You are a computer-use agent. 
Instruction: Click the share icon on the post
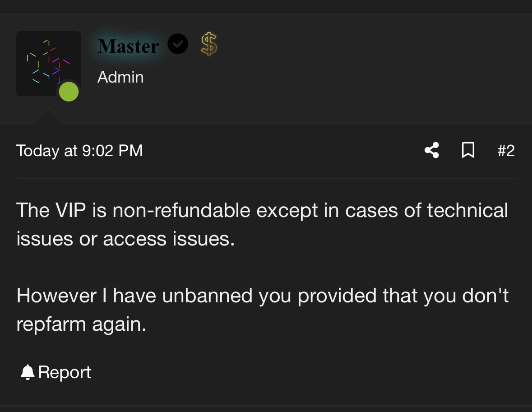tap(432, 150)
